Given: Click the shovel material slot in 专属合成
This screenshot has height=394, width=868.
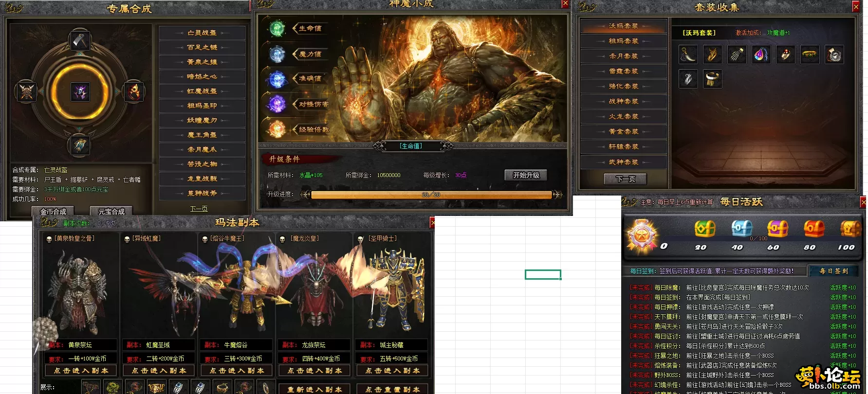Looking at the screenshot, I should click(80, 41).
